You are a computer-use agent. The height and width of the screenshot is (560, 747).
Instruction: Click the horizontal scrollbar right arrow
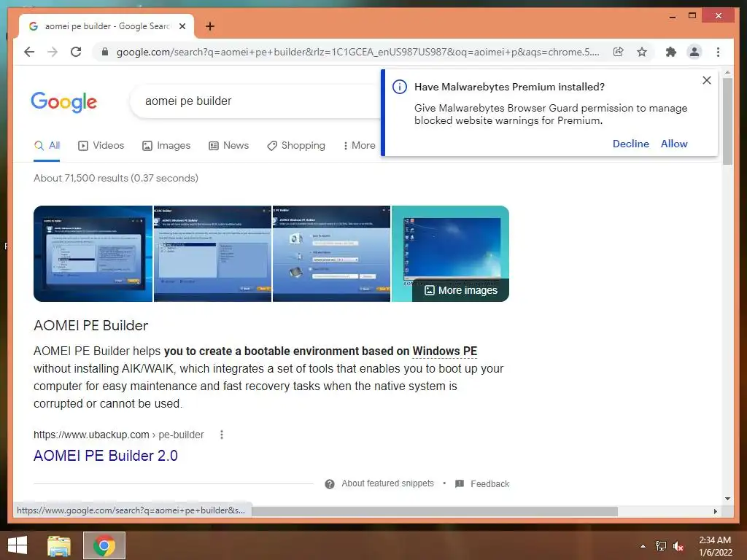tap(715, 511)
